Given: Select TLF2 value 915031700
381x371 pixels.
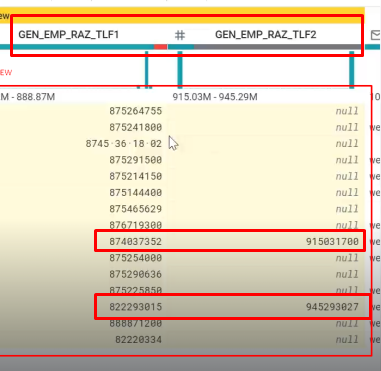Looking at the screenshot, I should point(332,241).
